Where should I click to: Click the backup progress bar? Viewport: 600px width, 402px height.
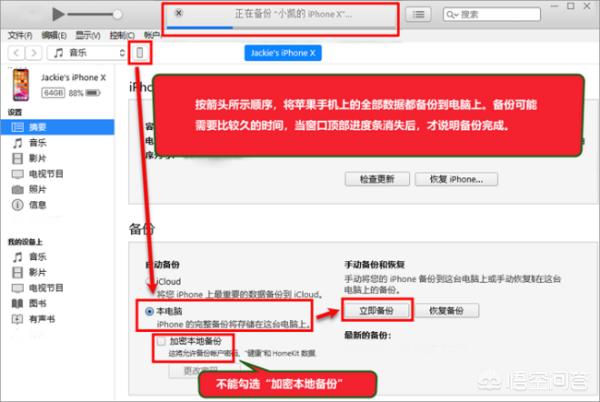(282, 28)
